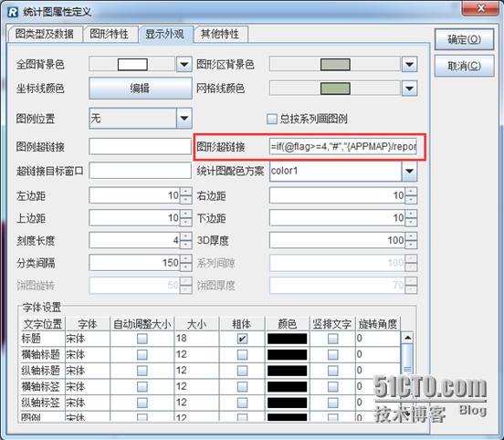The height and width of the screenshot is (440, 504).
Task: Open 网格线颜色 color dropdown arrow
Action: (x=409, y=88)
